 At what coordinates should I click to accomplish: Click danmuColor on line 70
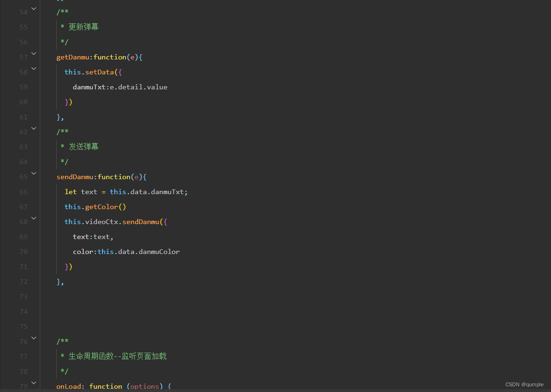159,252
